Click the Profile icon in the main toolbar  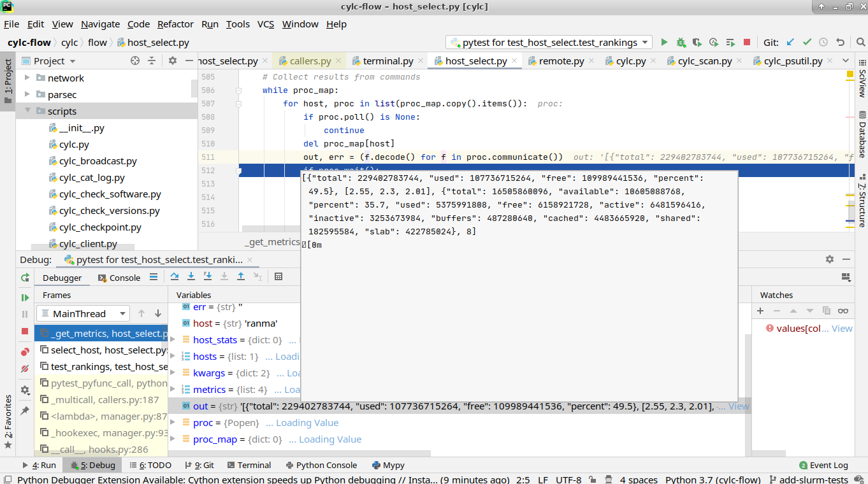click(x=714, y=42)
